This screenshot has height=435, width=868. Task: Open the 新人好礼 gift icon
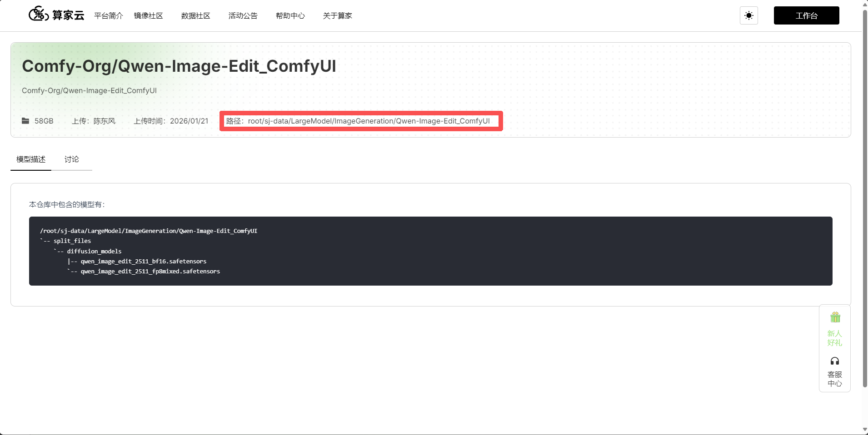pos(835,317)
